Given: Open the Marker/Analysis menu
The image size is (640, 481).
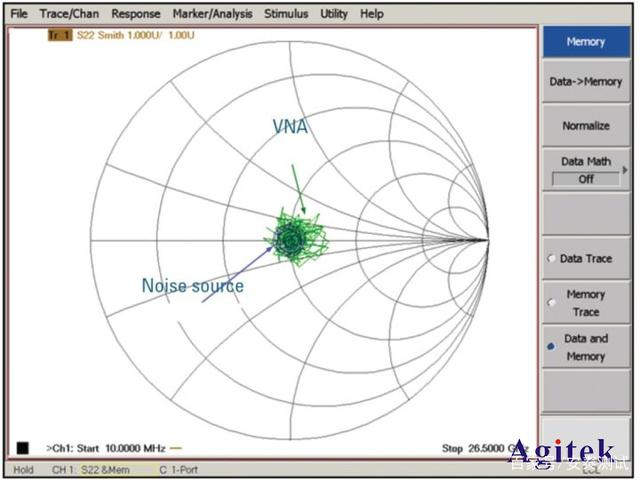Looking at the screenshot, I should coord(214,14).
